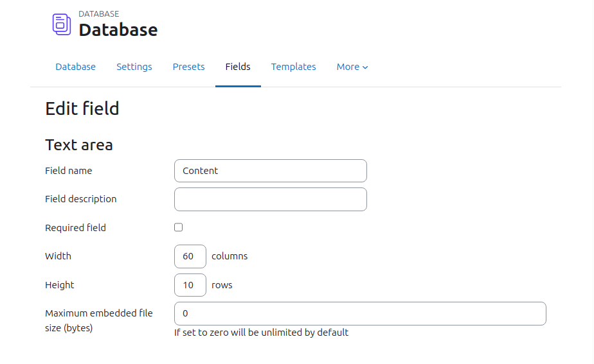Click the purple Database activity icon

coord(61,24)
